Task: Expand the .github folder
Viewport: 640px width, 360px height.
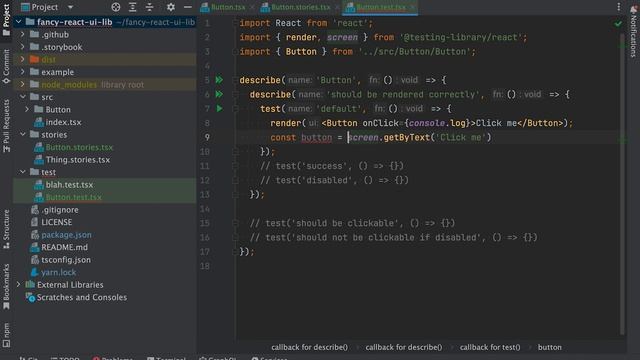Action: point(23,34)
